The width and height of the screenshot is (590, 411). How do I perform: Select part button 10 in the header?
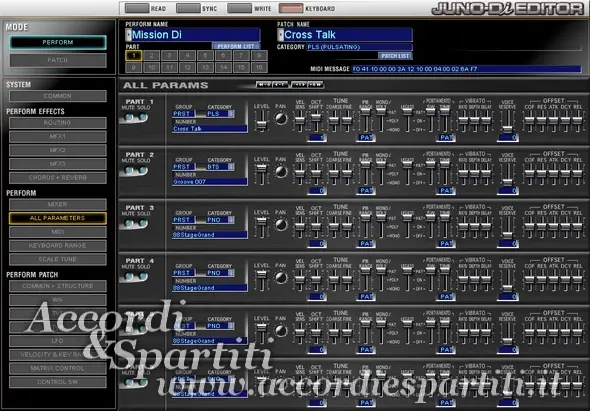pos(151,67)
